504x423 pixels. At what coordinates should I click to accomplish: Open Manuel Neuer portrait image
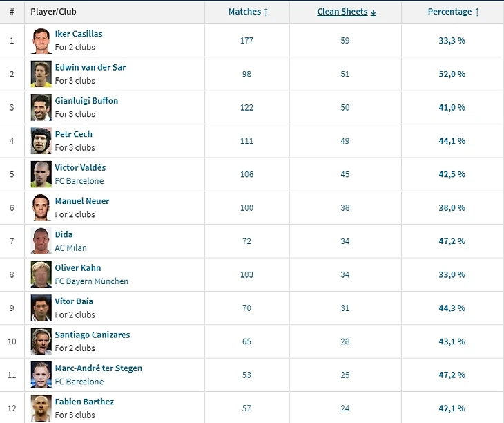pyautogui.click(x=41, y=208)
